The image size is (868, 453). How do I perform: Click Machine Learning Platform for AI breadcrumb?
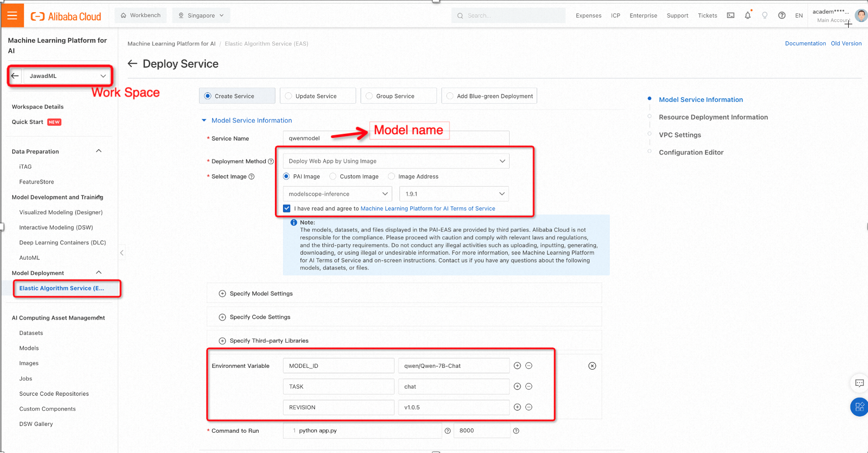click(171, 44)
